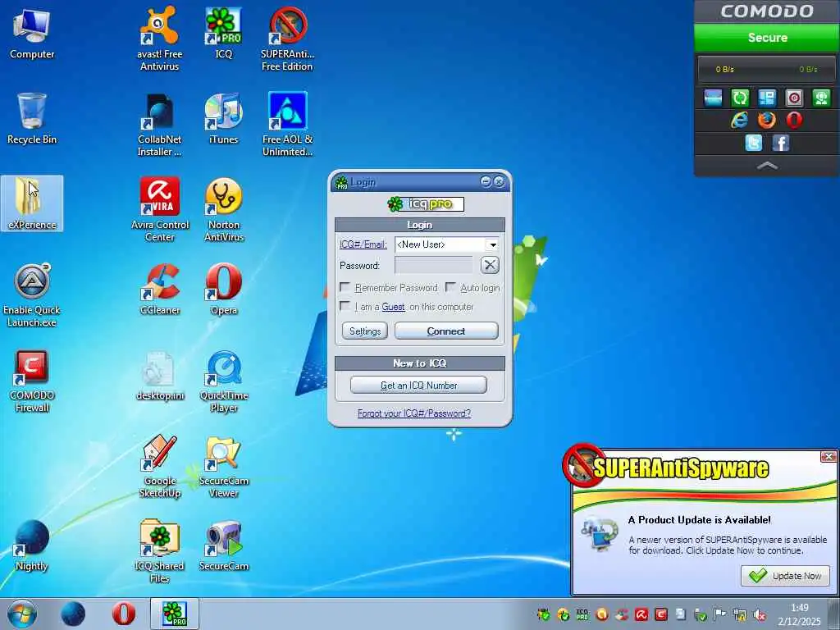This screenshot has height=630, width=840.
Task: Click the Action Center flag tray icon
Action: [720, 614]
